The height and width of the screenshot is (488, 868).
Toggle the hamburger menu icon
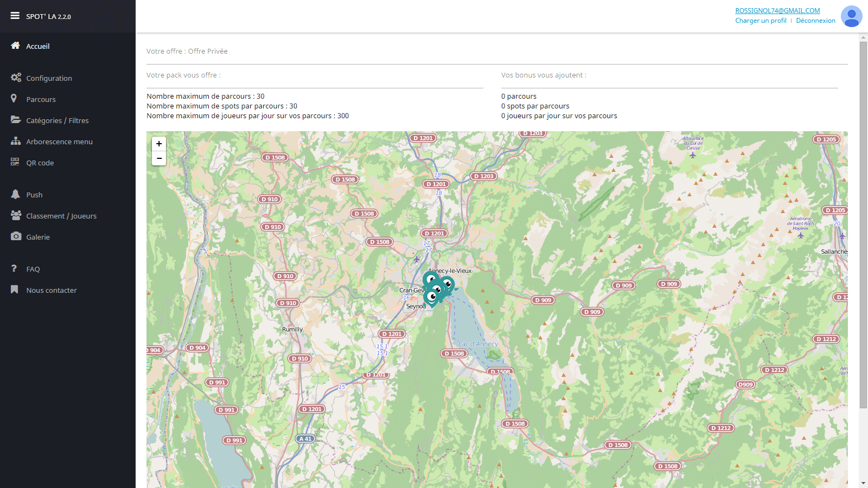pos(15,16)
